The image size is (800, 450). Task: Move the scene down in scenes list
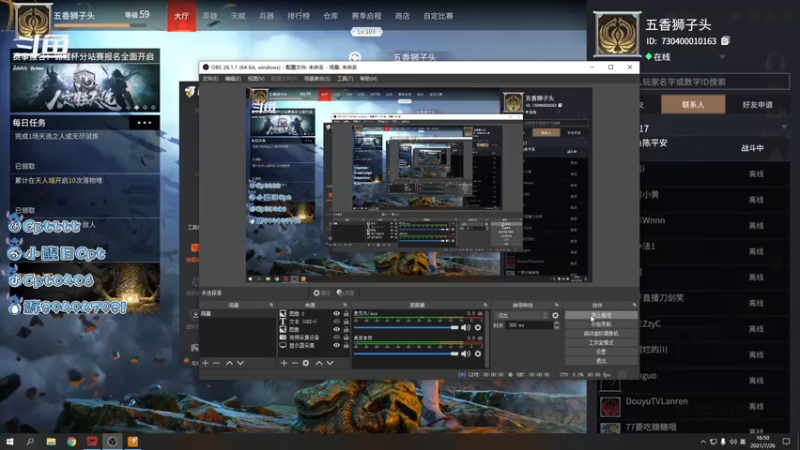(x=240, y=363)
